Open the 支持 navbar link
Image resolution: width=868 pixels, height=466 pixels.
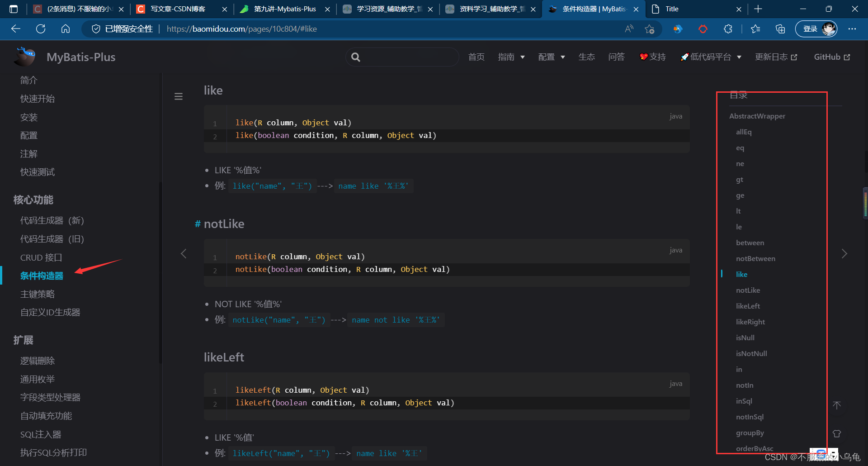click(x=653, y=57)
